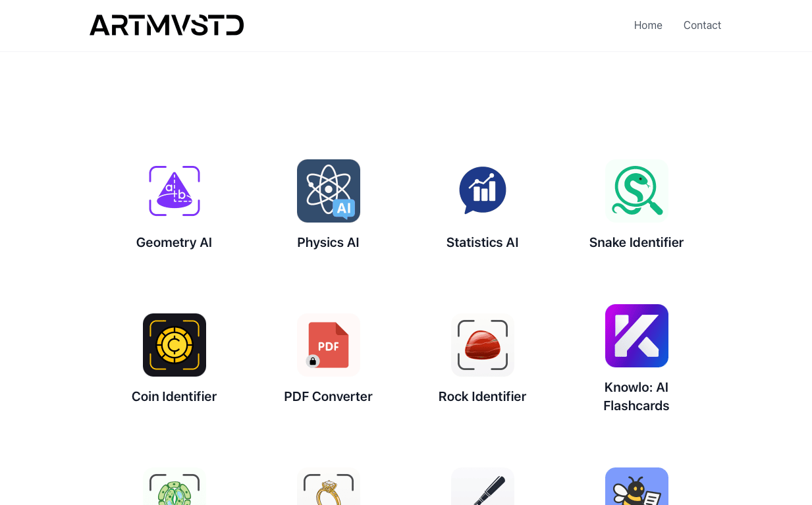Click the Geometry AI title
This screenshot has width=812, height=505.
tap(174, 242)
